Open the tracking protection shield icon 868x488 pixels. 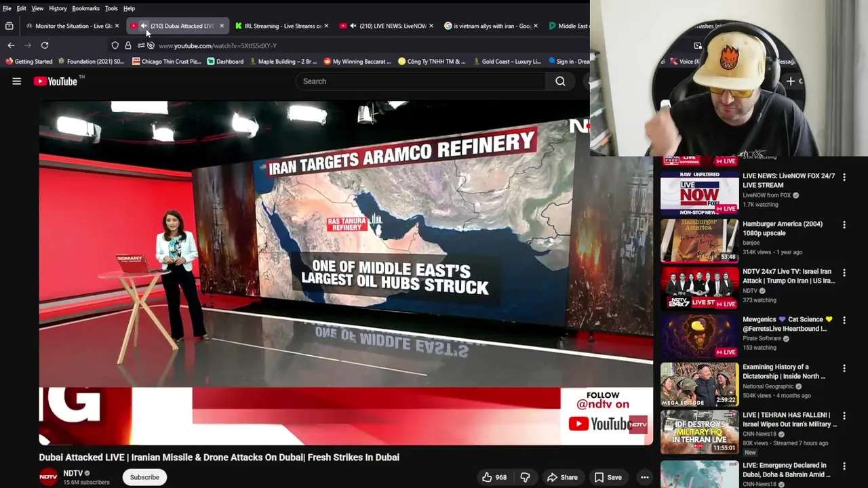pyautogui.click(x=115, y=45)
